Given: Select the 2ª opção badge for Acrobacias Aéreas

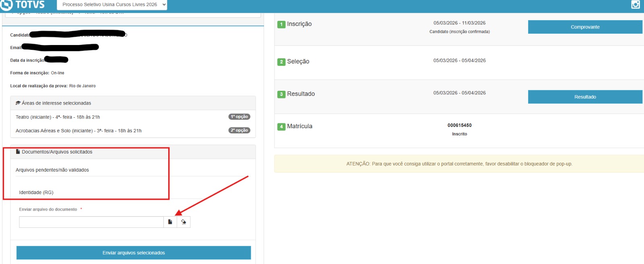Looking at the screenshot, I should coord(239,131).
